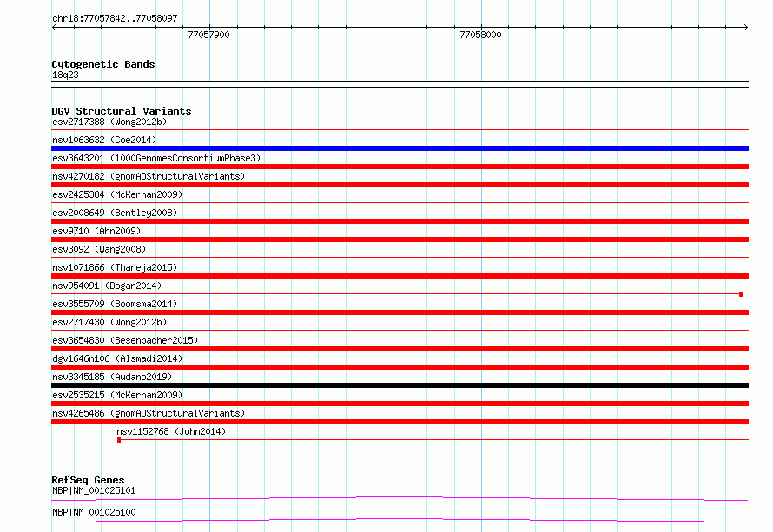Open variant esv2717430 (Wong2012b)
Viewport: 773px width, 532px height.
click(x=109, y=322)
